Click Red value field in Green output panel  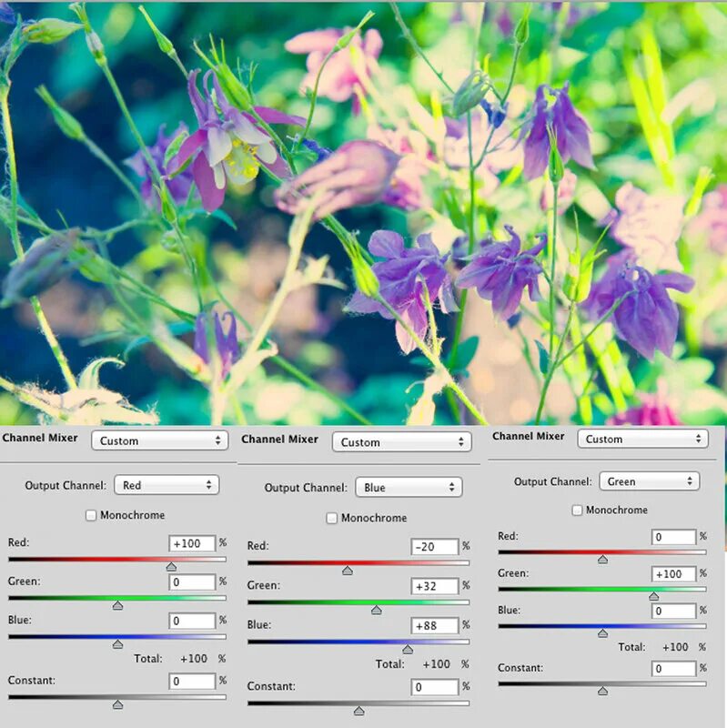[x=674, y=537]
